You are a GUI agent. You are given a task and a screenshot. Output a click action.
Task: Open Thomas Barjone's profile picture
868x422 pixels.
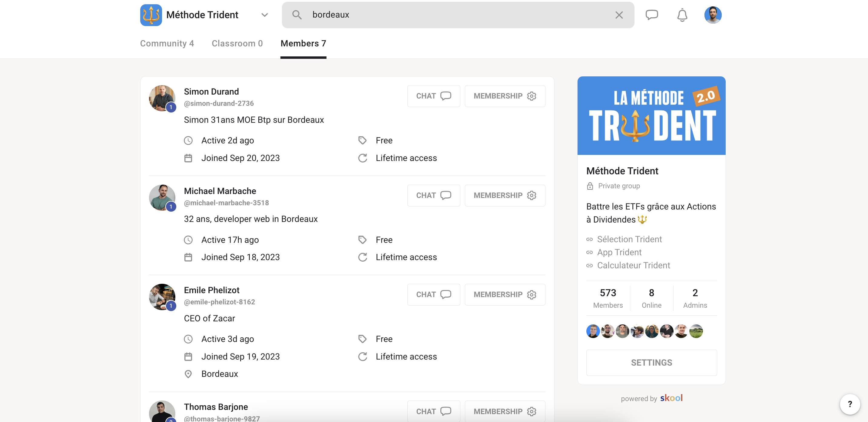click(162, 412)
